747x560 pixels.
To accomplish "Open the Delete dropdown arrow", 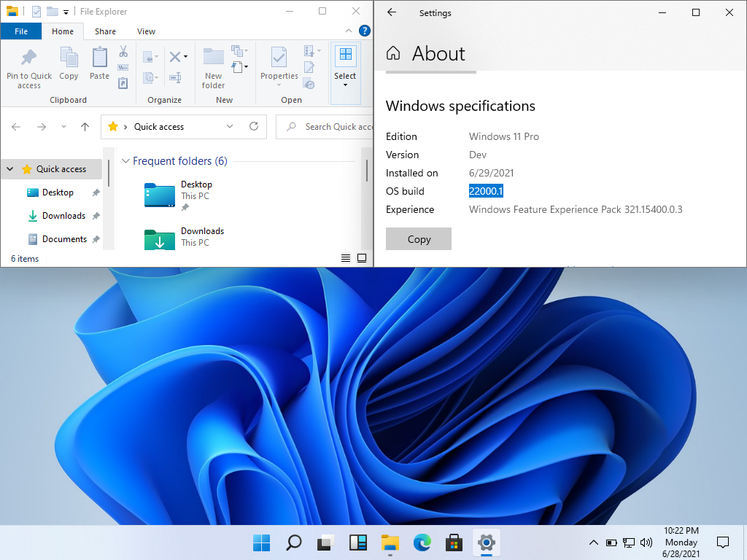I will click(x=185, y=57).
